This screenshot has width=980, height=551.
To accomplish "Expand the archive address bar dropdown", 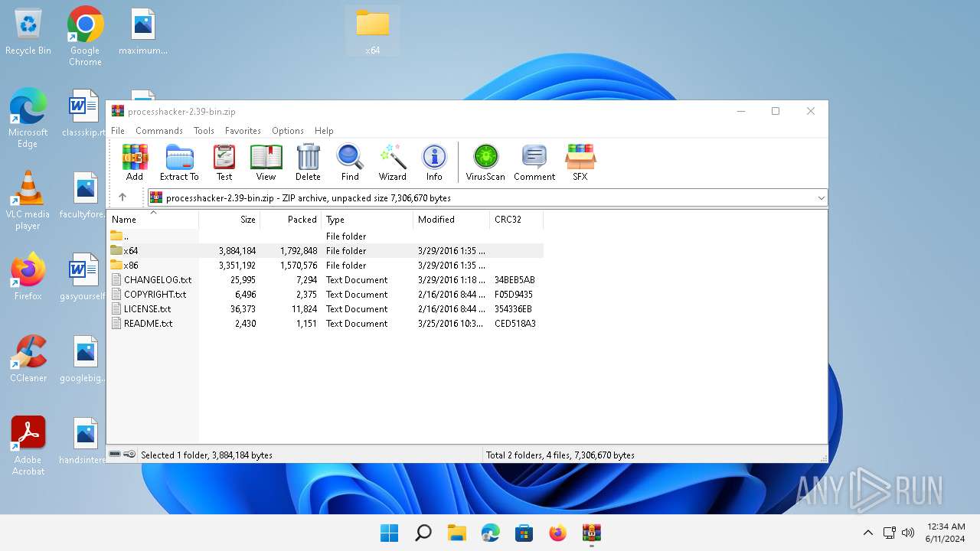I will tap(821, 197).
